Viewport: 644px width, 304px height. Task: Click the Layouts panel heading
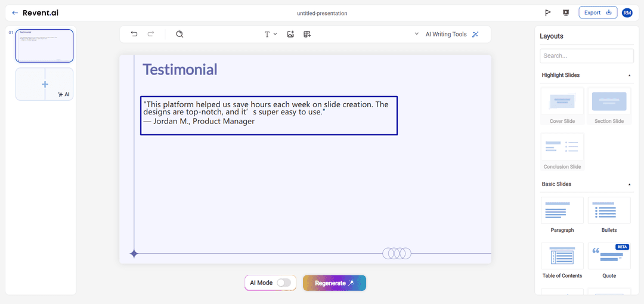point(551,36)
